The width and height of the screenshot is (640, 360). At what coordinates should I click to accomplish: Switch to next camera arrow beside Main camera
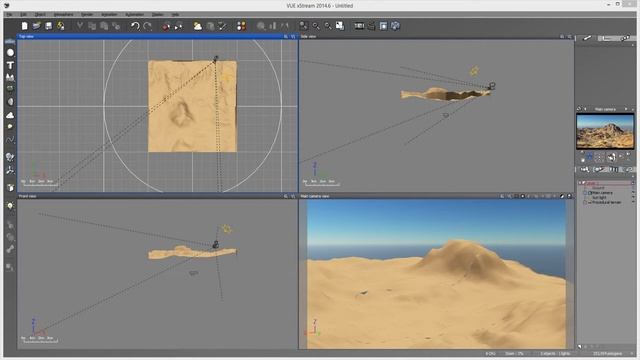[x=626, y=109]
